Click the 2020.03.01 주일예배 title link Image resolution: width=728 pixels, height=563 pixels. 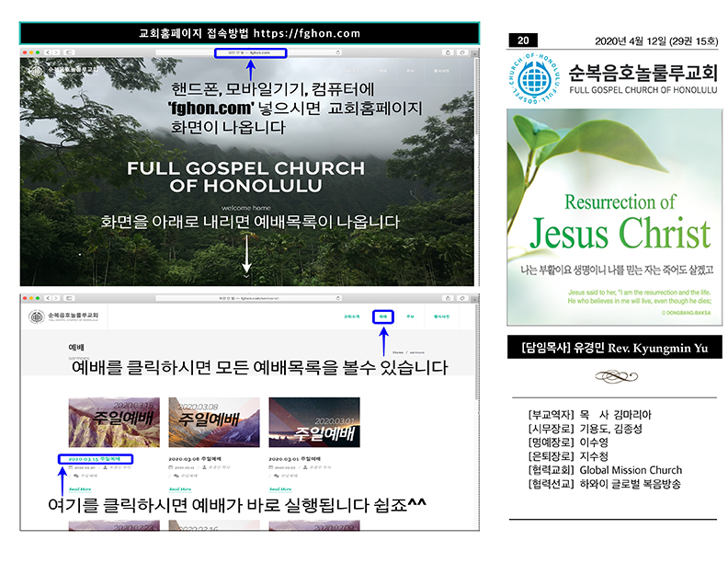[295, 459]
